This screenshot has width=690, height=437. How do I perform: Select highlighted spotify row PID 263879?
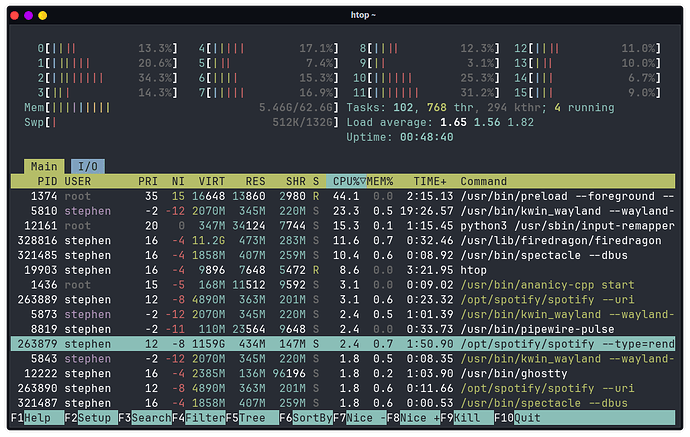[343, 344]
